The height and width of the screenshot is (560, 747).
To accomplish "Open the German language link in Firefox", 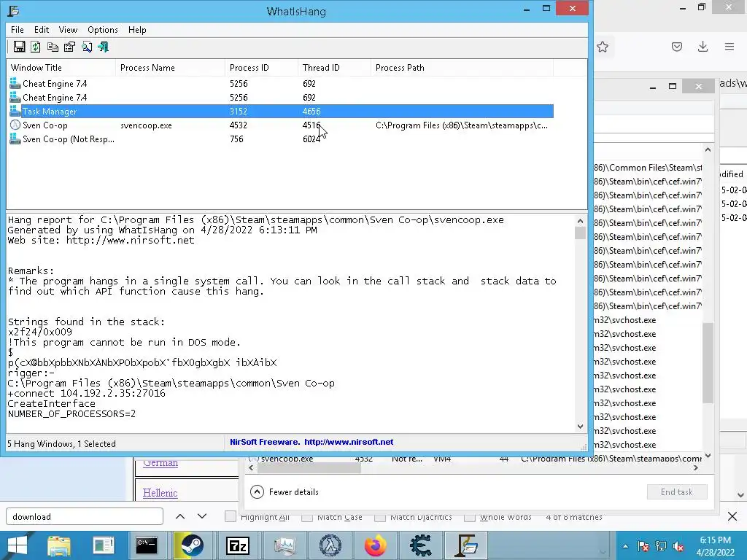I will click(x=160, y=463).
